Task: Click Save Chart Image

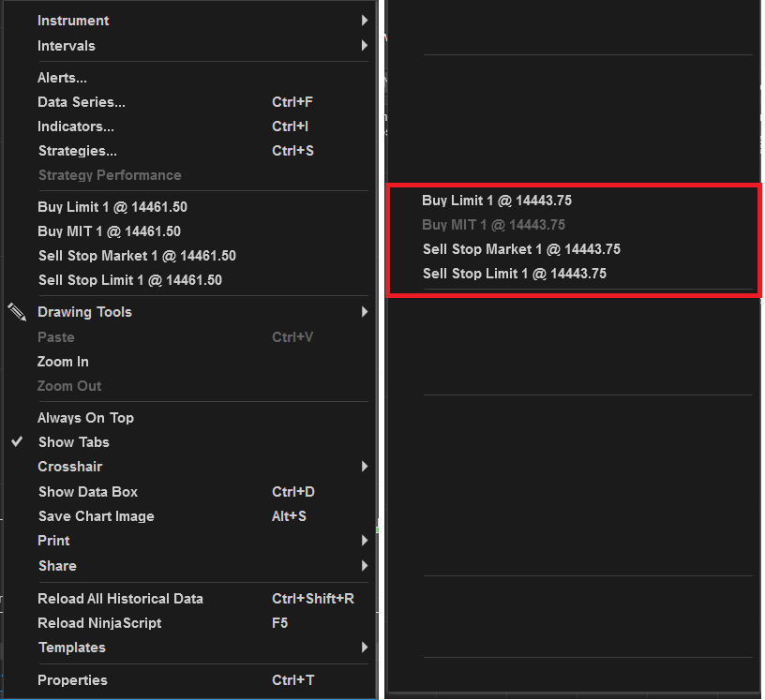Action: pos(96,516)
